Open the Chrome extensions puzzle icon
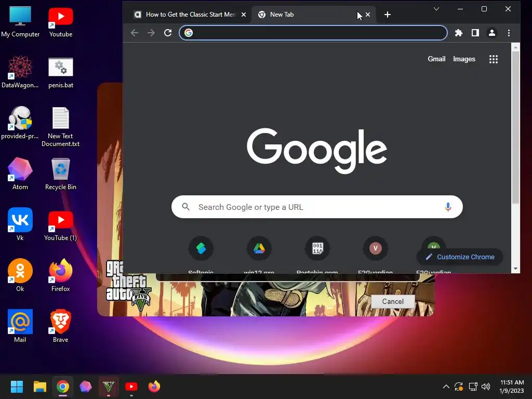Screen dimensions: 532x399 pos(459,33)
